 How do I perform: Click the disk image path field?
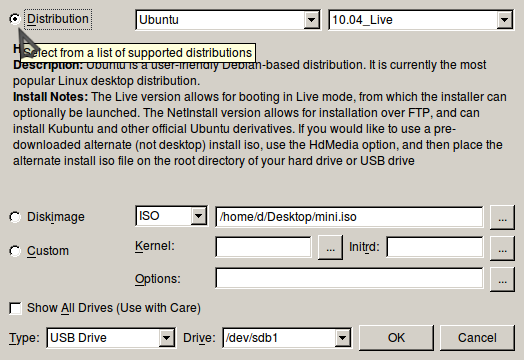pos(349,217)
